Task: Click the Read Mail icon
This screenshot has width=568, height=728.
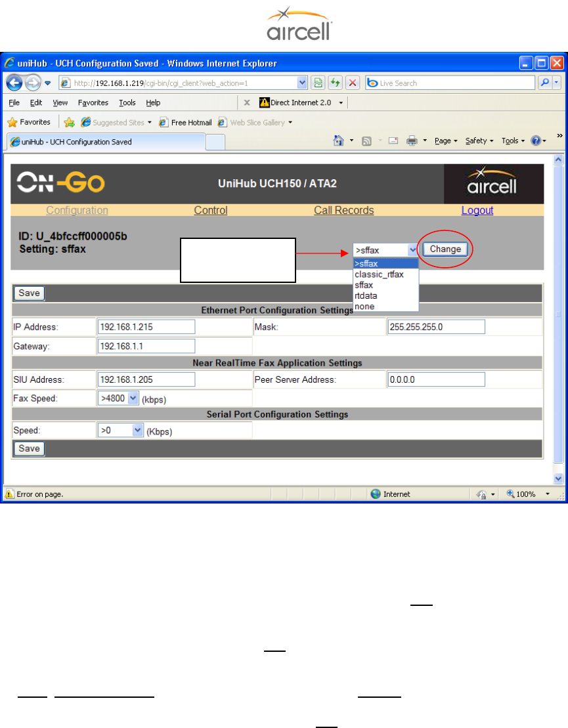Action: pyautogui.click(x=393, y=140)
